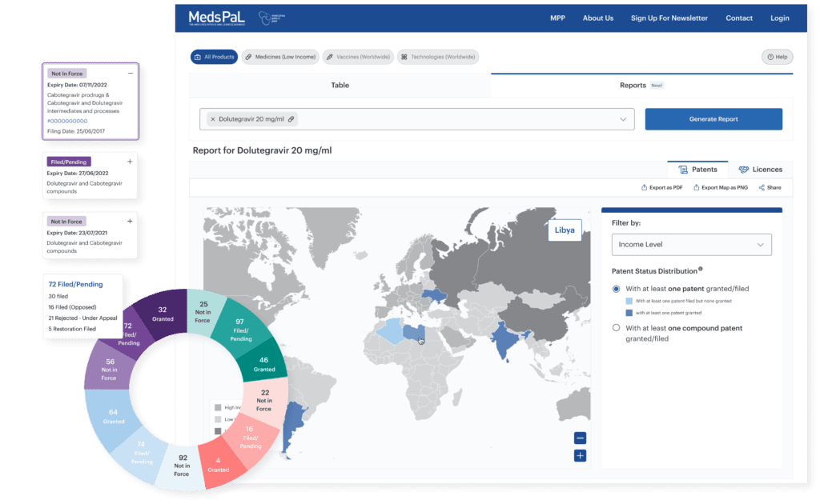Click the Export Map as PNG icon
Viewport: 820px width, 504px height.
[697, 187]
